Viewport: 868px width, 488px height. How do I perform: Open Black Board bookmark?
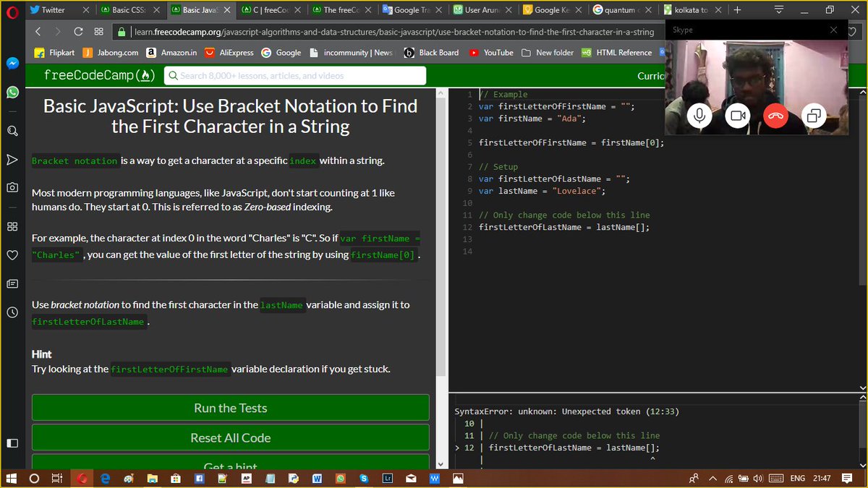pyautogui.click(x=431, y=53)
